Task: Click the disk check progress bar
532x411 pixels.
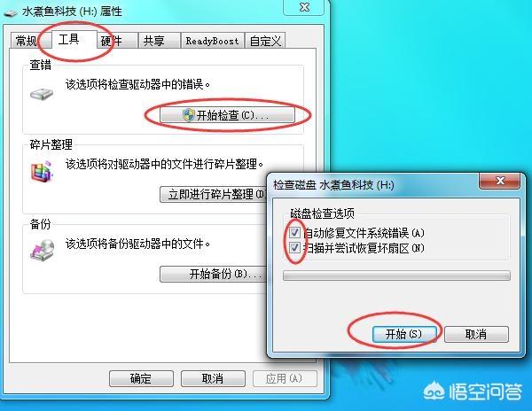Action: coord(396,275)
